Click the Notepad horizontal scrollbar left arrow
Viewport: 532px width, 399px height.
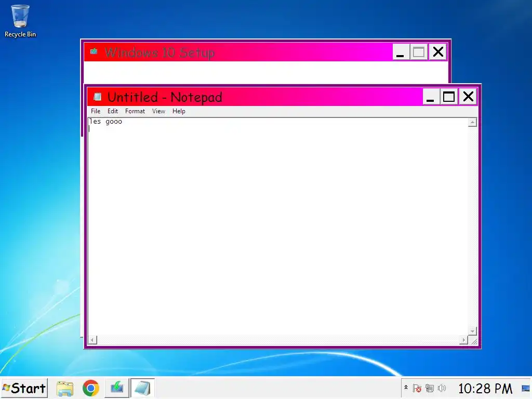click(x=92, y=340)
